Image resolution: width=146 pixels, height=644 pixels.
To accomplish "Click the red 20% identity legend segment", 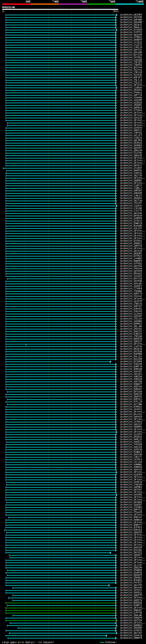I will [16, 4].
